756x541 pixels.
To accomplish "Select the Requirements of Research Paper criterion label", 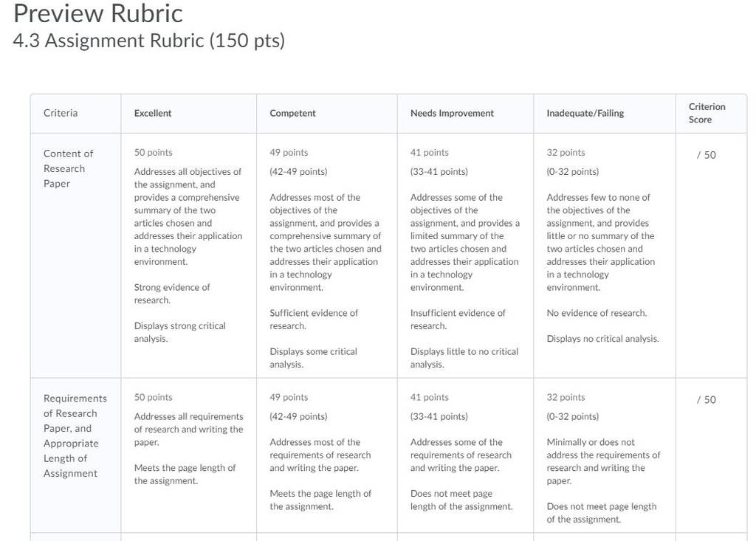I will click(x=75, y=435).
